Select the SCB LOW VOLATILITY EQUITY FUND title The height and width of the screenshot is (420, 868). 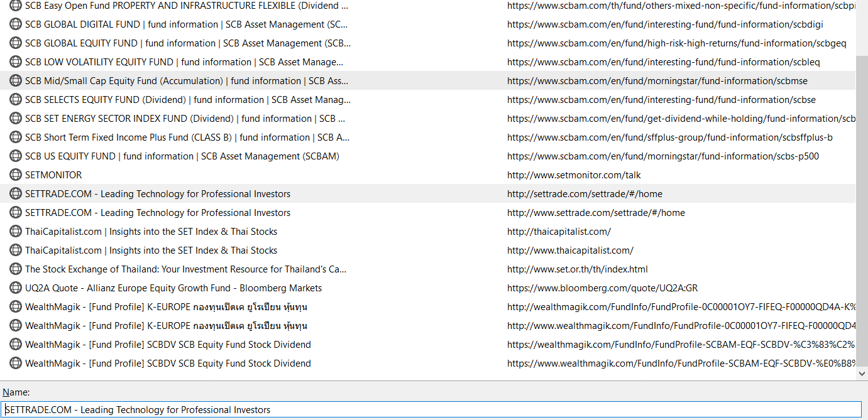pos(184,62)
